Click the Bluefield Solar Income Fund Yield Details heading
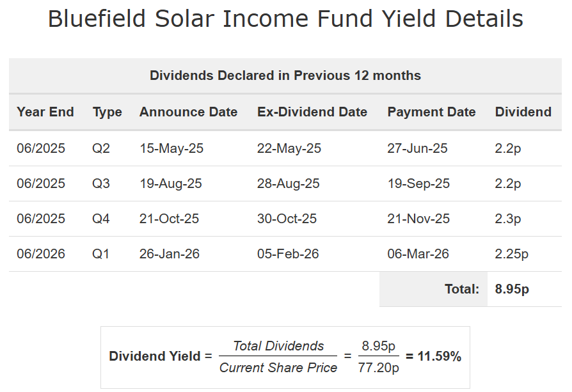Screen dimensions: 572x392 pos(285,19)
